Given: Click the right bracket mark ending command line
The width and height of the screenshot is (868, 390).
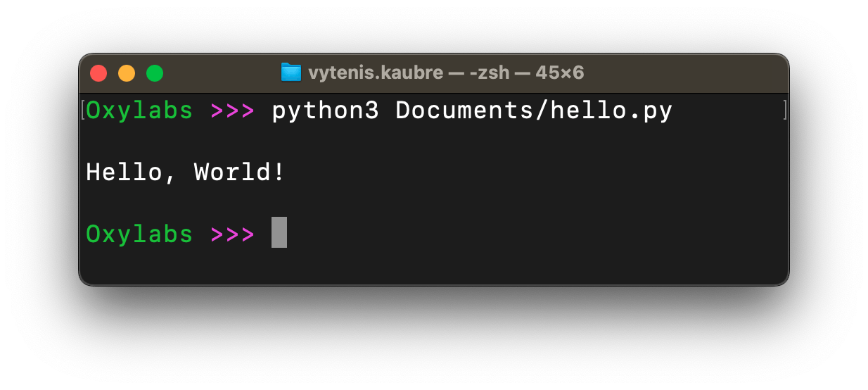Looking at the screenshot, I should (784, 111).
